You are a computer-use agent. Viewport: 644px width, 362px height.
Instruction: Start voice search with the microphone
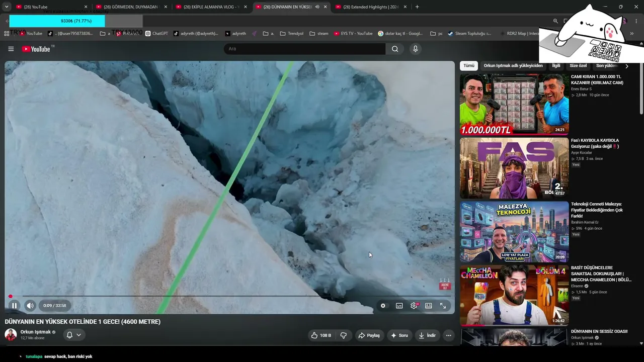(x=415, y=49)
